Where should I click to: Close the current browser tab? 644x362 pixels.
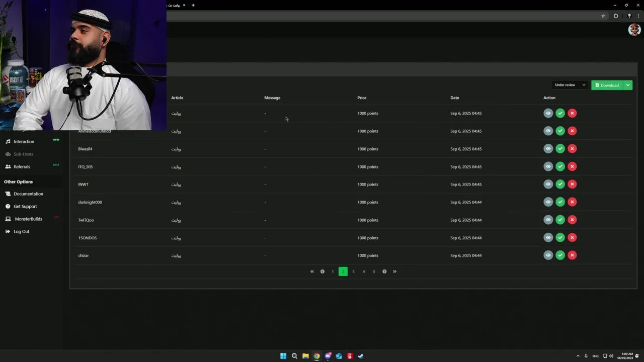184,5
